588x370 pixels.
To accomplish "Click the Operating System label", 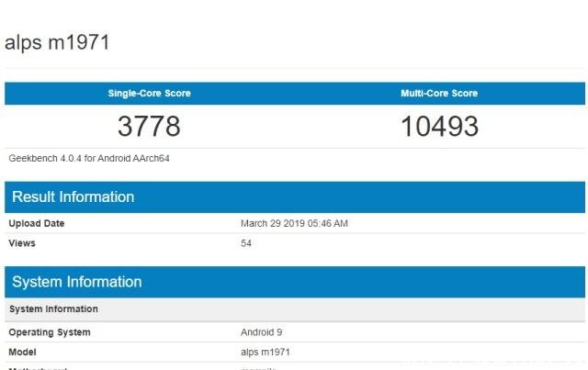I will 50,332.
